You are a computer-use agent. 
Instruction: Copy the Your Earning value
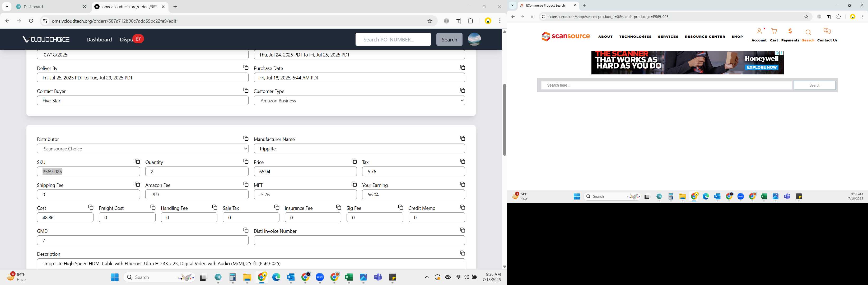click(x=462, y=184)
